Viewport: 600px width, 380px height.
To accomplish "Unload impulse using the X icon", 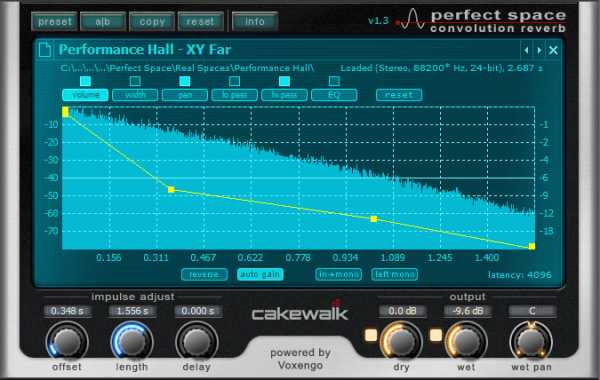I will coord(553,50).
